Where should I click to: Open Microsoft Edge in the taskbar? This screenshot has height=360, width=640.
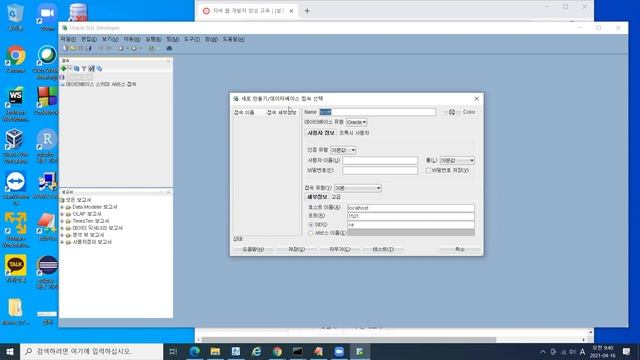[x=195, y=351]
